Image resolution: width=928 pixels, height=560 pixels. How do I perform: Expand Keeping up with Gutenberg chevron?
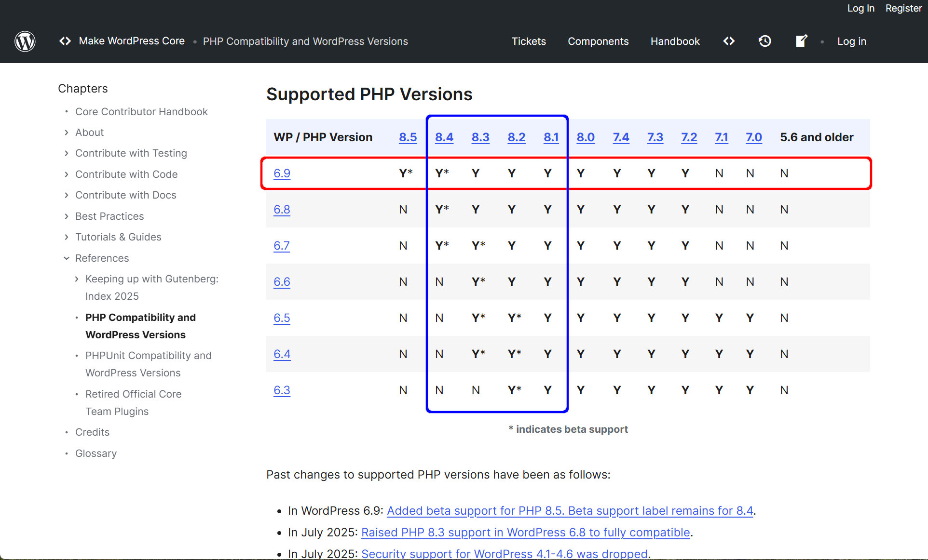[x=77, y=279]
